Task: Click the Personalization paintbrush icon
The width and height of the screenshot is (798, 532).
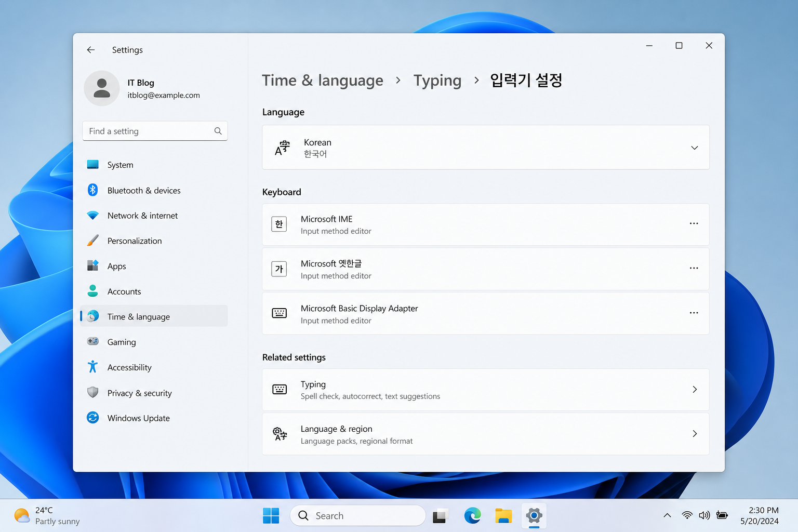Action: click(93, 241)
